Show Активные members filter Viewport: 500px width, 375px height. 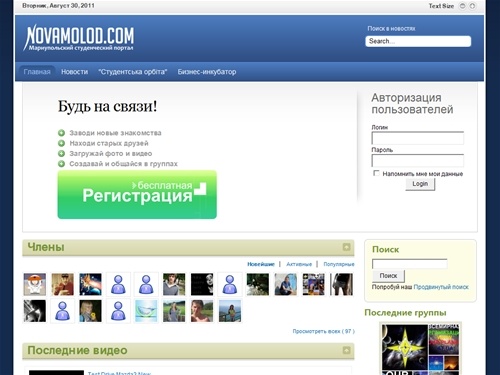pos(299,264)
